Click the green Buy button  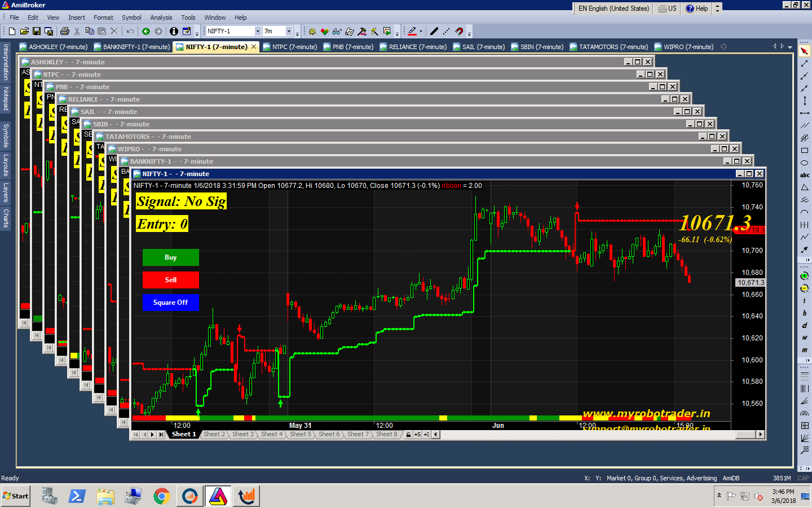[x=171, y=257]
